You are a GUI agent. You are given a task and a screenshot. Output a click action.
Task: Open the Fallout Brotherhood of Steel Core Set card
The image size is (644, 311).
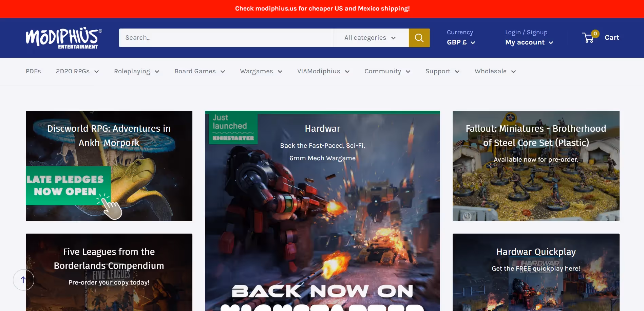tap(536, 166)
